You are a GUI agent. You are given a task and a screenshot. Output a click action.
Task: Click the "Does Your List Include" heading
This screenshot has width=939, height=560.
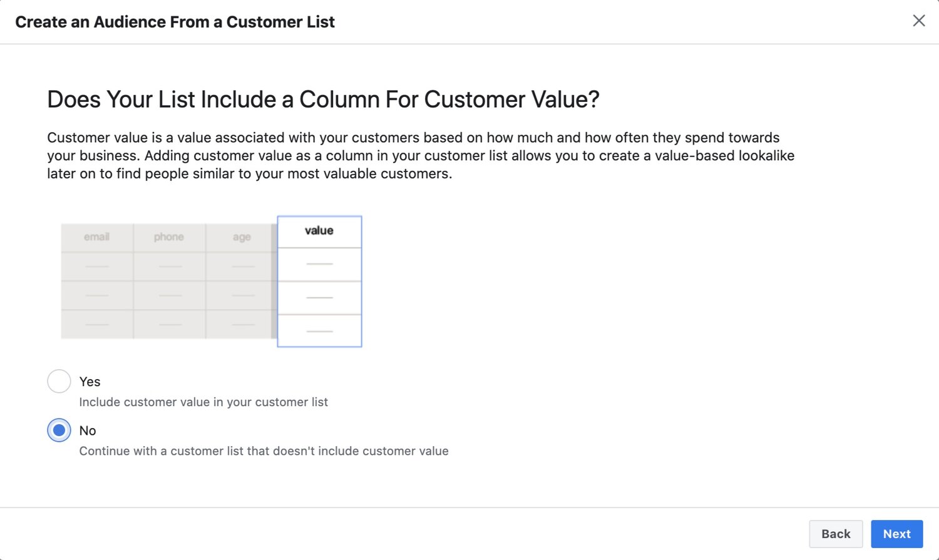pos(323,99)
